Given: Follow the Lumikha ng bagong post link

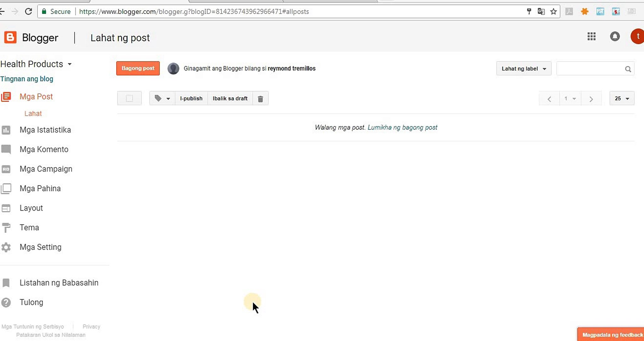Looking at the screenshot, I should pos(402,127).
